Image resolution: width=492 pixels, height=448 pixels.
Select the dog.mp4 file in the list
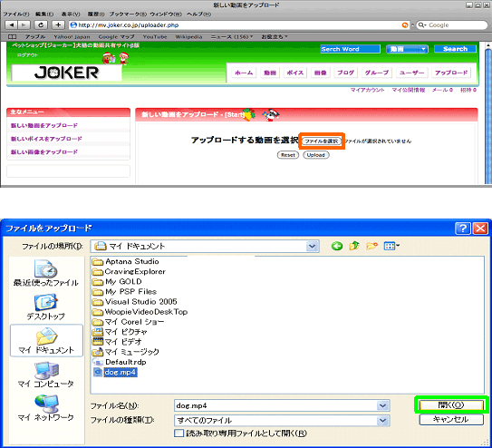coord(115,373)
